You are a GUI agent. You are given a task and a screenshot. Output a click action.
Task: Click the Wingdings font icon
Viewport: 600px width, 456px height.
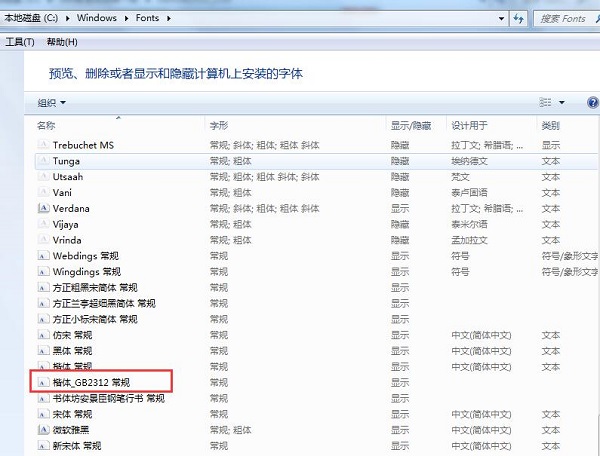pos(43,272)
